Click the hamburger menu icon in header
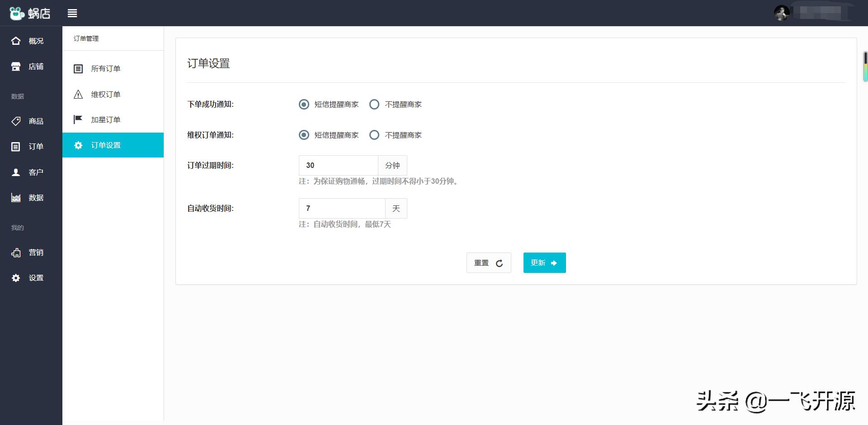Image resolution: width=868 pixels, height=425 pixels. (x=72, y=14)
